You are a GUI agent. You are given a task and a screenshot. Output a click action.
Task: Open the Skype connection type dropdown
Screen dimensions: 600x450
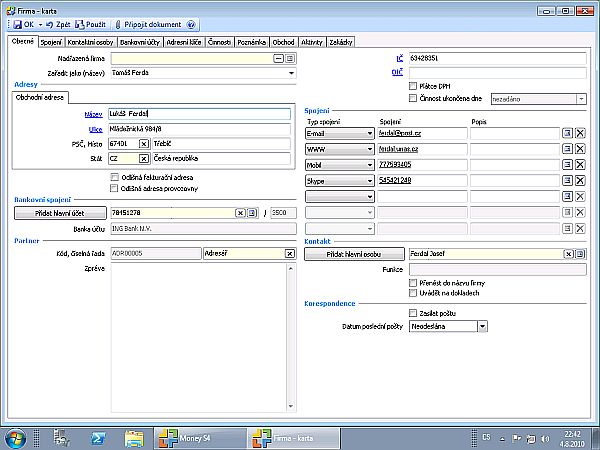tap(370, 181)
